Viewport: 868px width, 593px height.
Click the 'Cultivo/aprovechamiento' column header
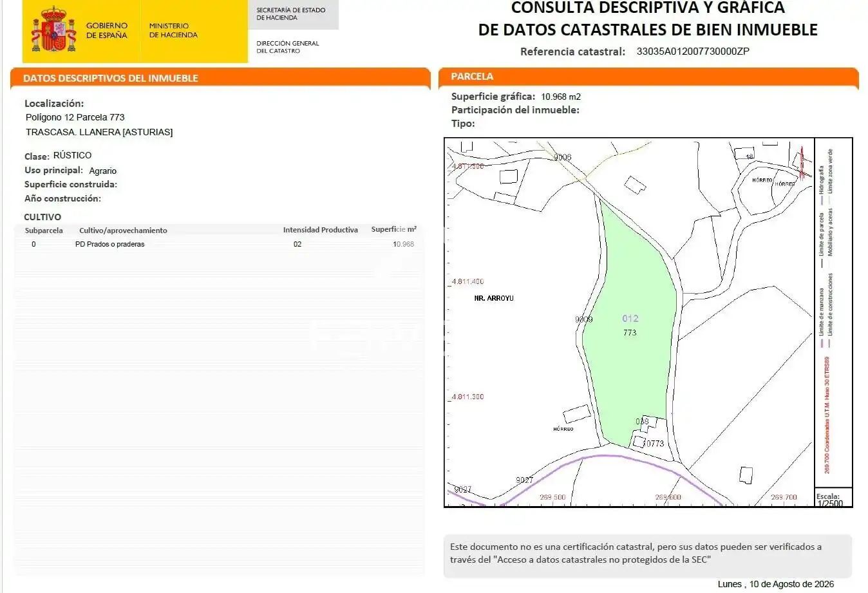click(x=123, y=231)
